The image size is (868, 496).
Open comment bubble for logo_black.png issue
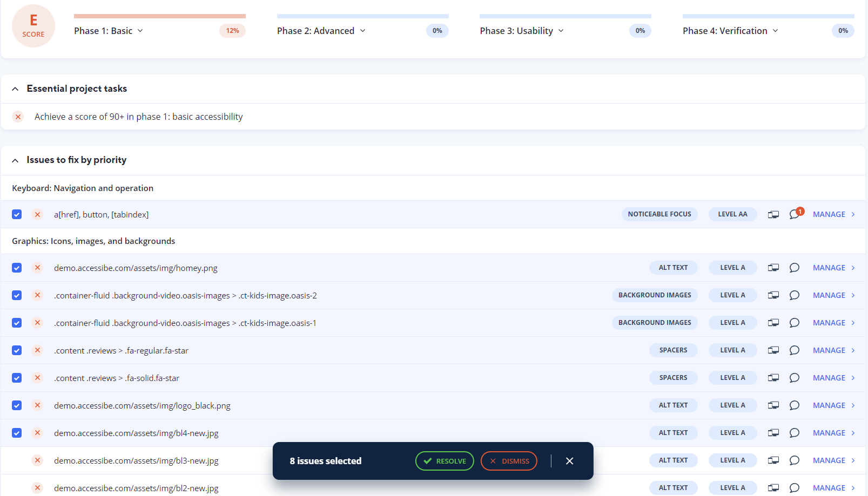[794, 405]
